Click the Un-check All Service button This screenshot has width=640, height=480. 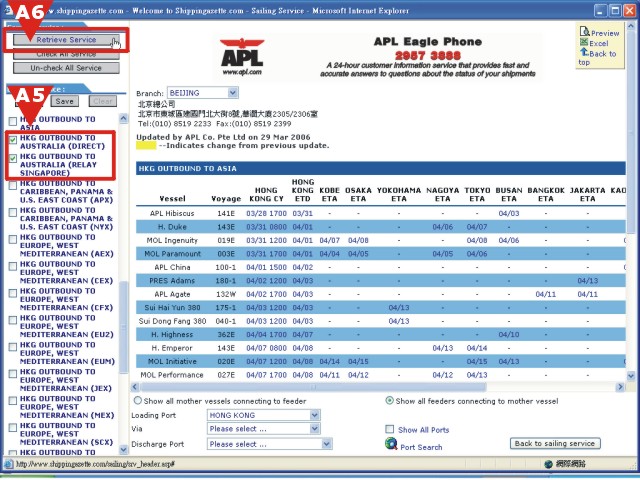tap(66, 68)
